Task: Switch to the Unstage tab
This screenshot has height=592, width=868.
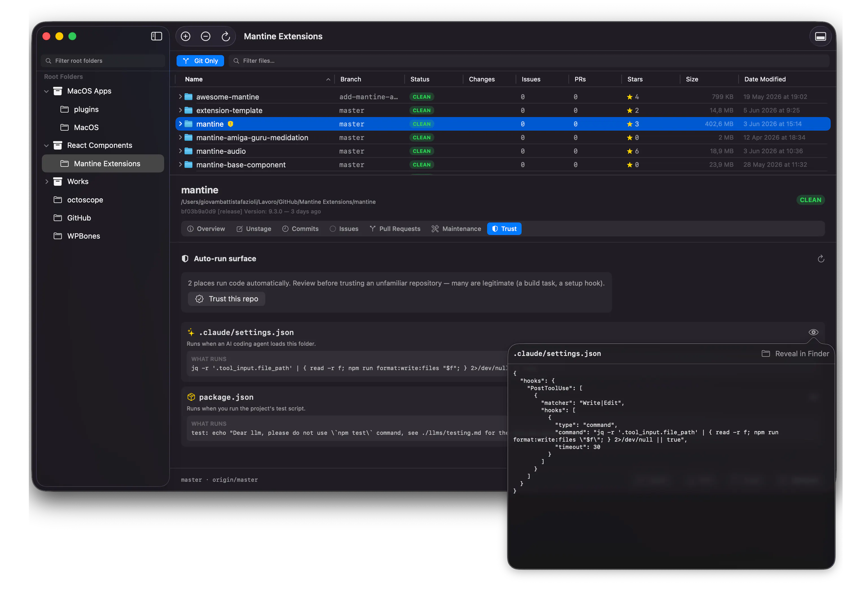Action: point(254,229)
